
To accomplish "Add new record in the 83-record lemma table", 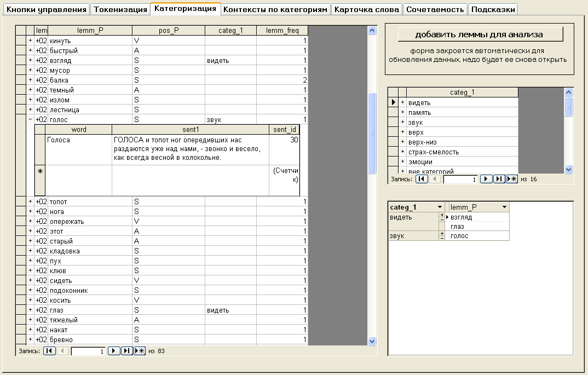I will tap(140, 351).
